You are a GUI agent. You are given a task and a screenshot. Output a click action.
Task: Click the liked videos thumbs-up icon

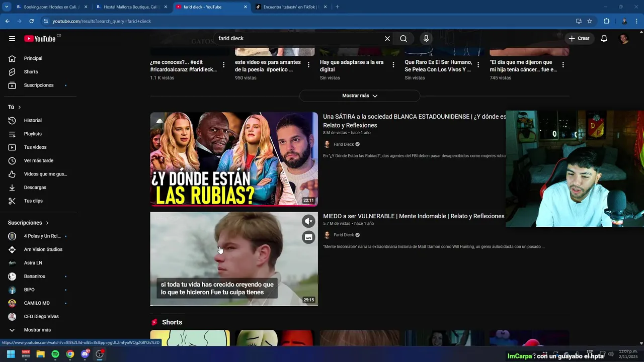(x=12, y=174)
